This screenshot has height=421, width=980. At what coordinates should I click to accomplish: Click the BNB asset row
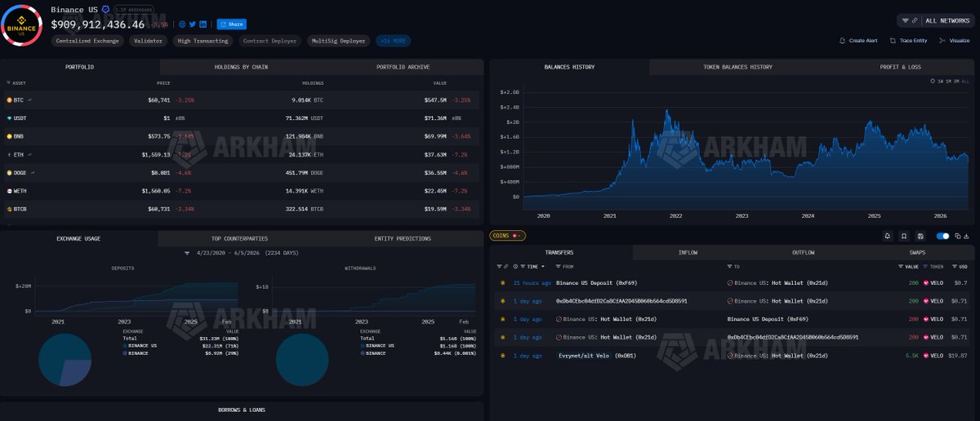pyautogui.click(x=242, y=136)
